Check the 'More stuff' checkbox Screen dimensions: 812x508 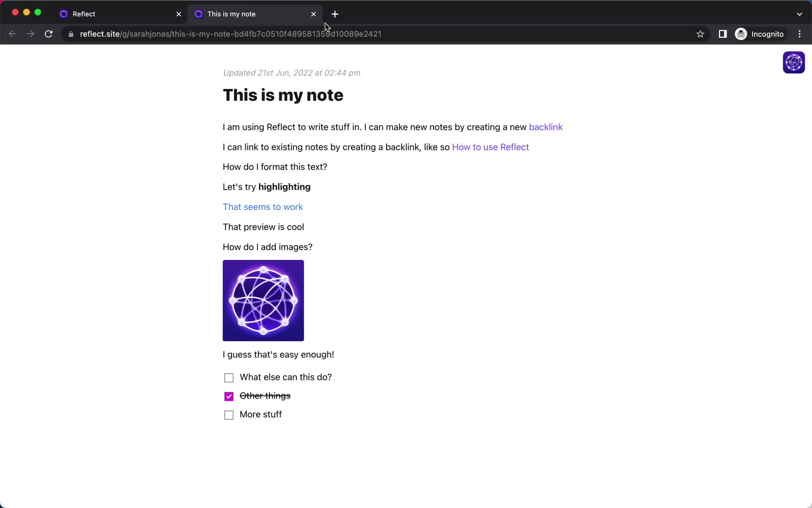click(228, 415)
